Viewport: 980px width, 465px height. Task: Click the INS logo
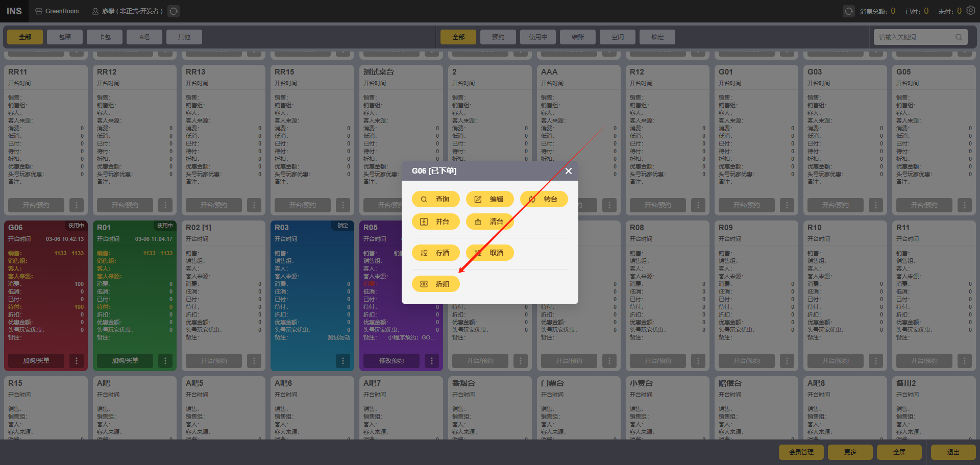(x=14, y=11)
